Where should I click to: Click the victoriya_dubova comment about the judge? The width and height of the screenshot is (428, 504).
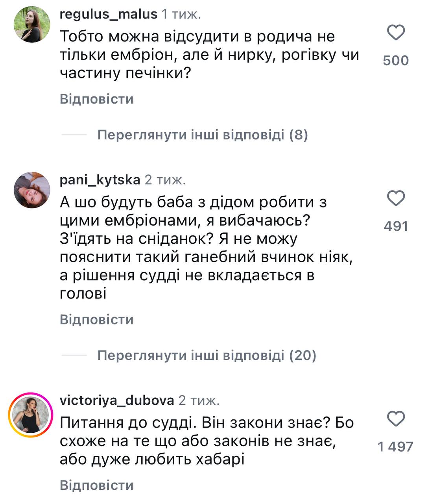(207, 441)
